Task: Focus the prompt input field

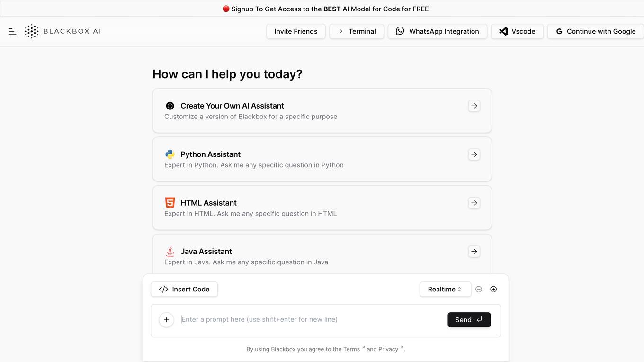Action: click(312, 319)
